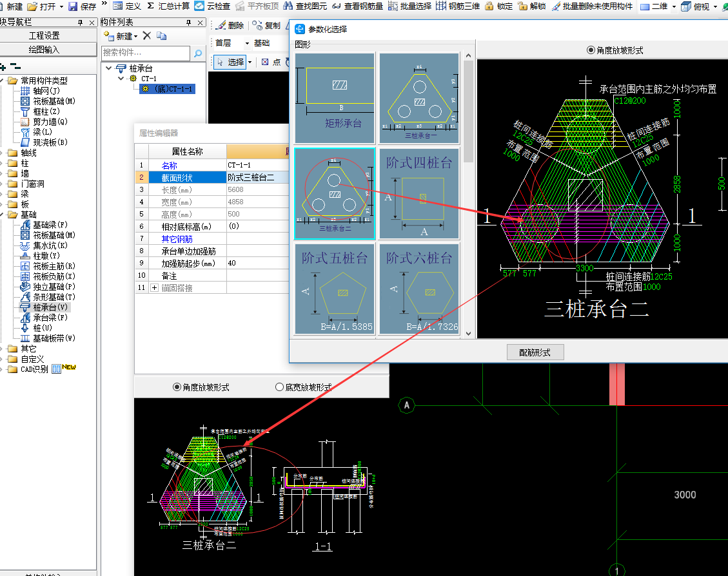Click the 打开 (open file) folder icon

32,6
